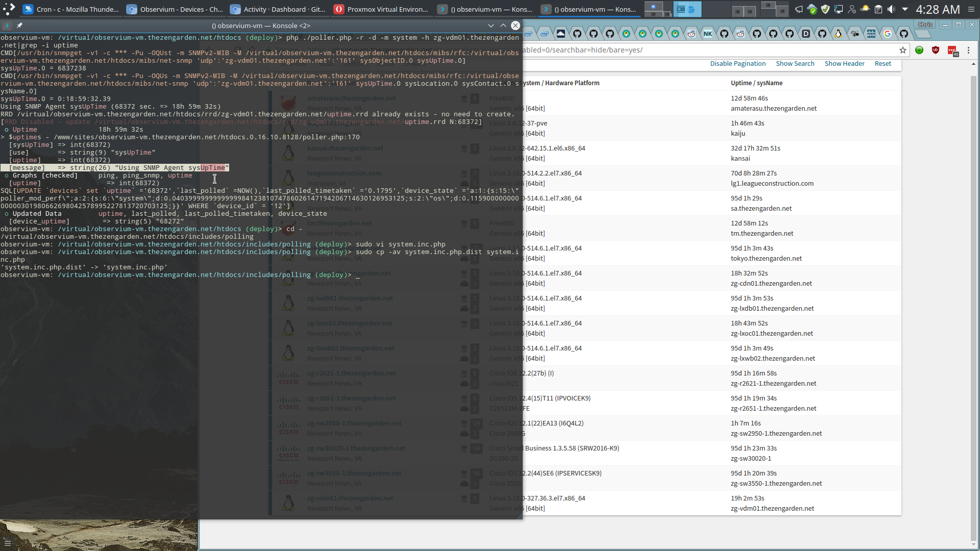Screen dimensions: 980x551
Task: Click kaiju sysName text
Action: tap(738, 134)
